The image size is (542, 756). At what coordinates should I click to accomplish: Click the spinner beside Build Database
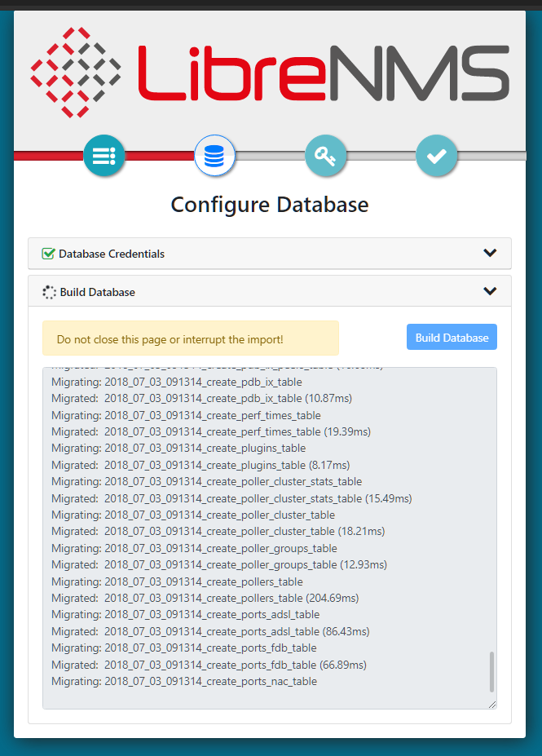[x=49, y=292]
